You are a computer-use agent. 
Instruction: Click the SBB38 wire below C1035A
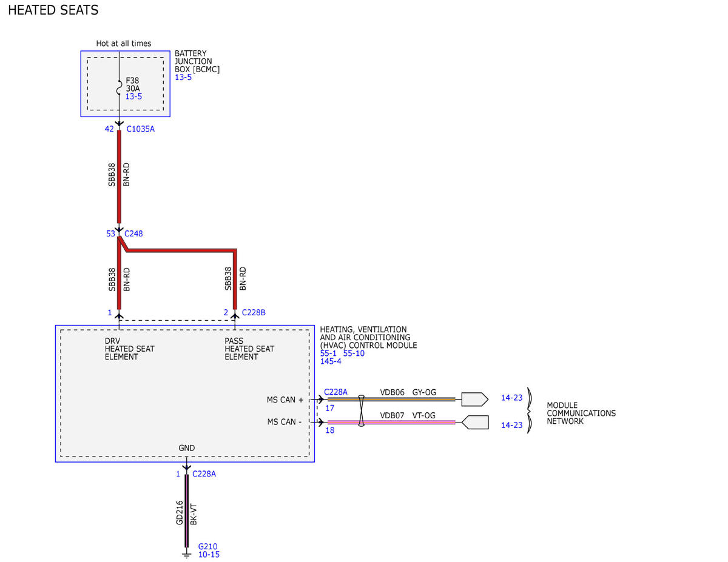click(x=119, y=178)
